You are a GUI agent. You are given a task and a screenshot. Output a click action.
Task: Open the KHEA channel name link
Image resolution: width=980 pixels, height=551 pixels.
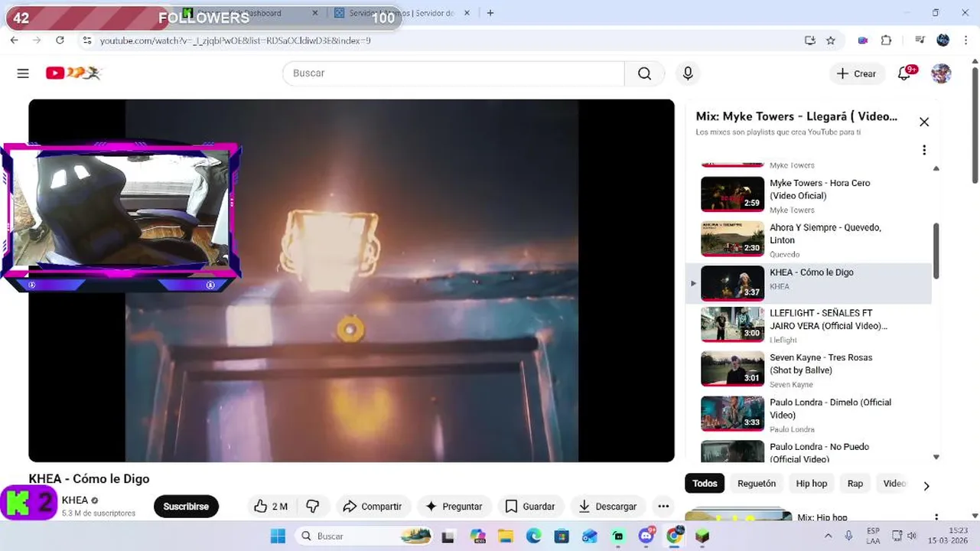[x=75, y=500]
